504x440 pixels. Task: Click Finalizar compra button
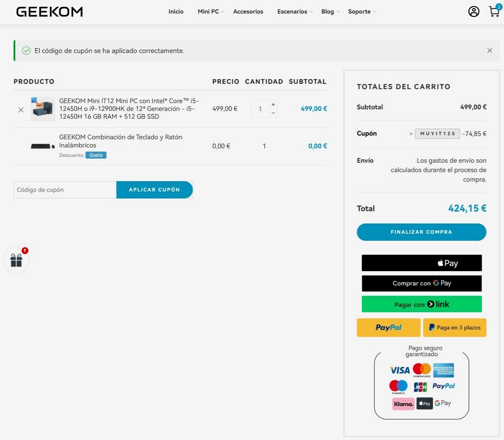tap(421, 232)
